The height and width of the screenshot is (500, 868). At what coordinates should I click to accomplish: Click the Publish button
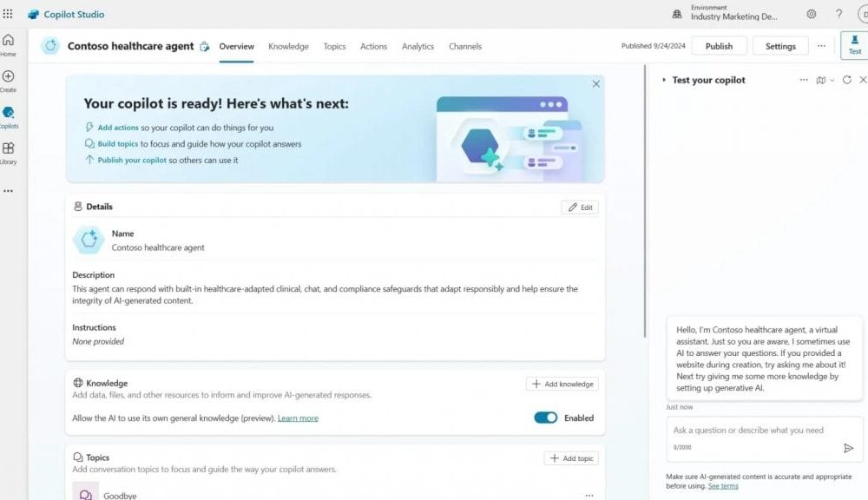point(719,46)
